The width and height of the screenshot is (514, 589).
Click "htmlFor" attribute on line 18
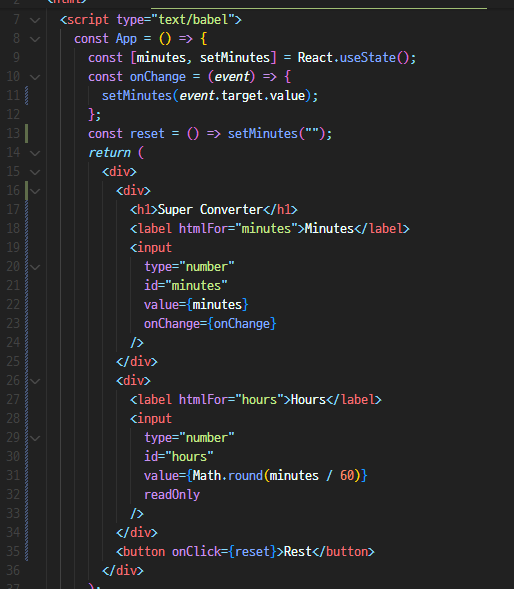coord(203,228)
